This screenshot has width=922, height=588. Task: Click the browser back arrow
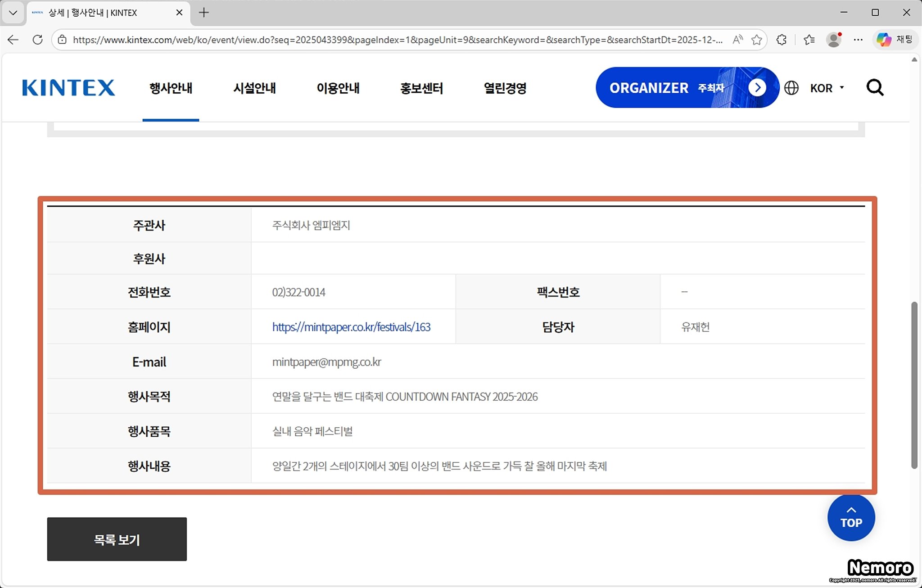pos(14,40)
